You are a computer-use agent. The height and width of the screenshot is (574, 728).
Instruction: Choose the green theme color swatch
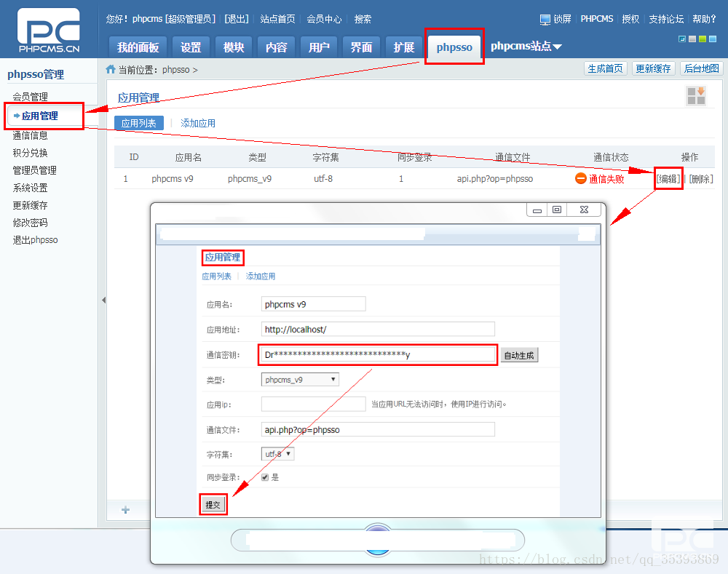(703, 39)
